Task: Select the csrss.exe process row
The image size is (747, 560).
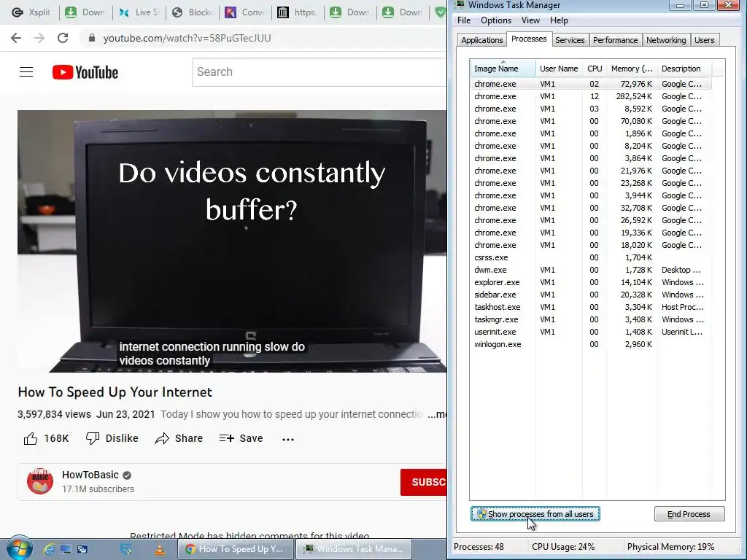Action: (x=590, y=257)
